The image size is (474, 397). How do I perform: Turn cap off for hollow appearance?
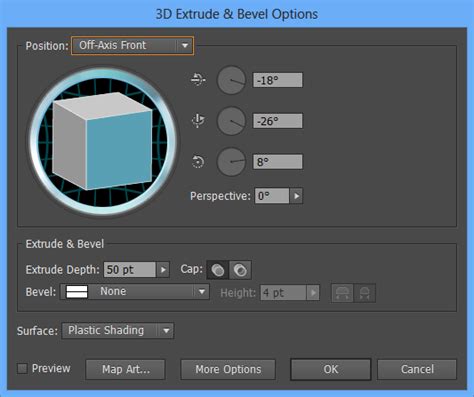tap(240, 270)
